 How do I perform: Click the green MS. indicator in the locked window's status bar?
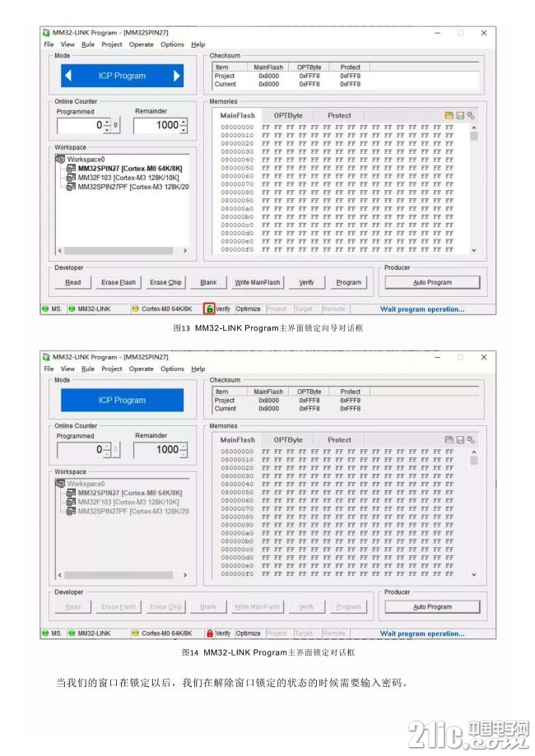[45, 633]
